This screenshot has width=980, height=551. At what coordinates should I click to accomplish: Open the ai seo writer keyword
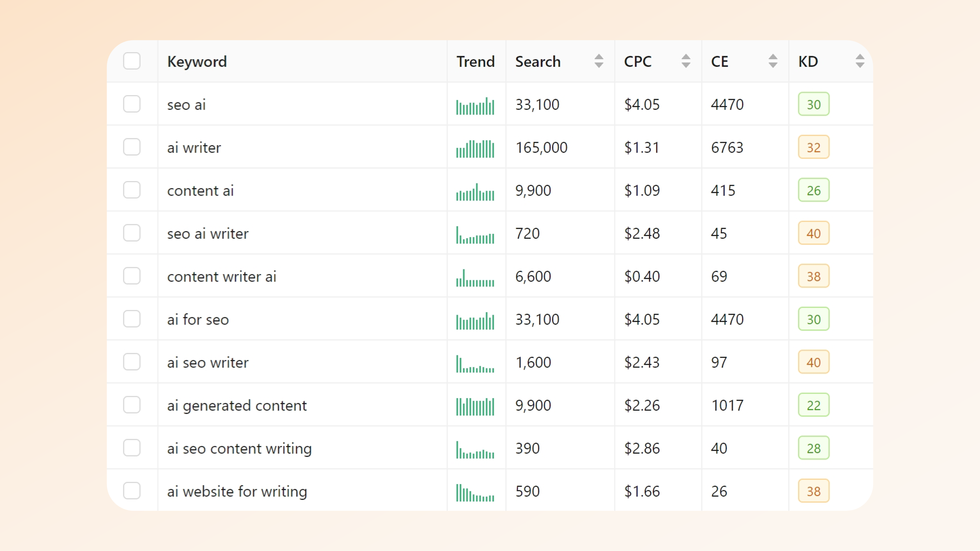pyautogui.click(x=208, y=363)
